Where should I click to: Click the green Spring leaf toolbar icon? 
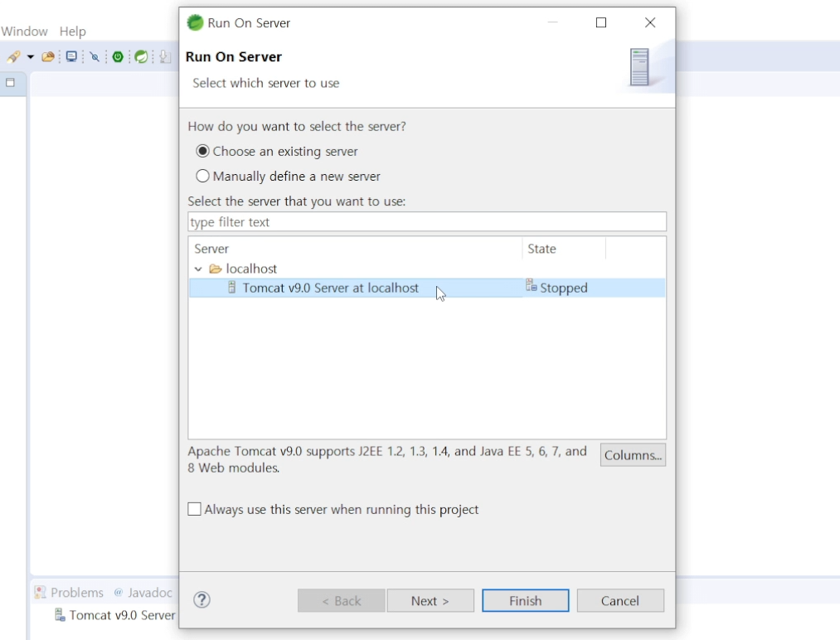pyautogui.click(x=141, y=56)
